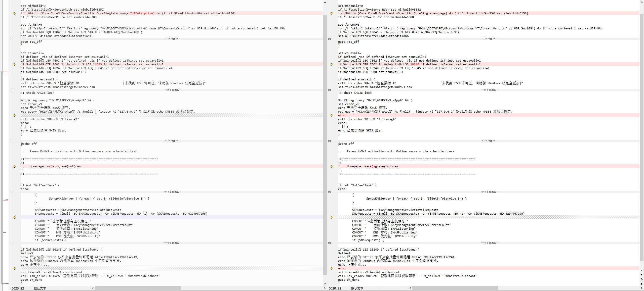644x291 pixels.
Task: Jump to next difference using double down arrow
Action: [x=642, y=284]
